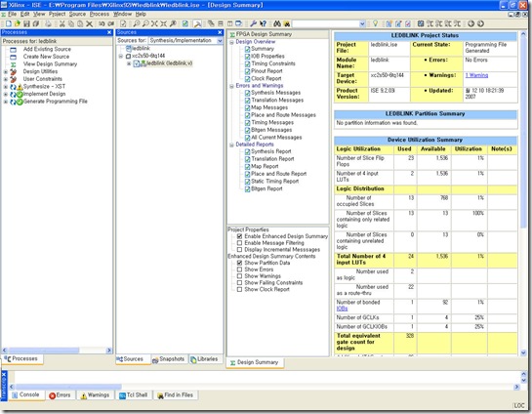Open the Synthesis Report entry
532x414 pixels.
(271, 151)
